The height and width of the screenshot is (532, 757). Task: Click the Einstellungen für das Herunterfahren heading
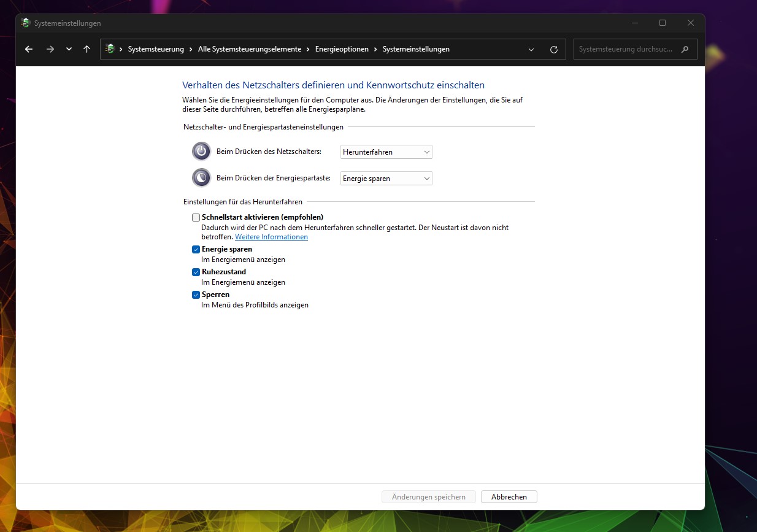[243, 202]
